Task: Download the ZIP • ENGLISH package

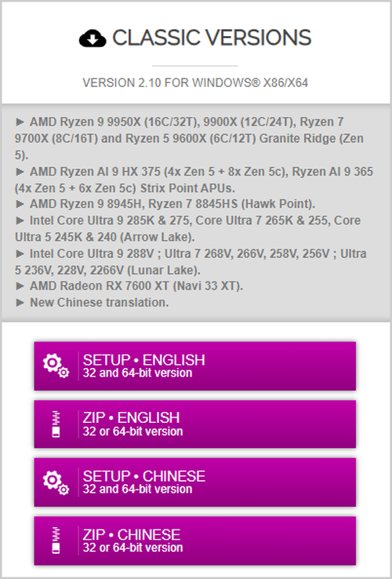Action: pos(195,424)
